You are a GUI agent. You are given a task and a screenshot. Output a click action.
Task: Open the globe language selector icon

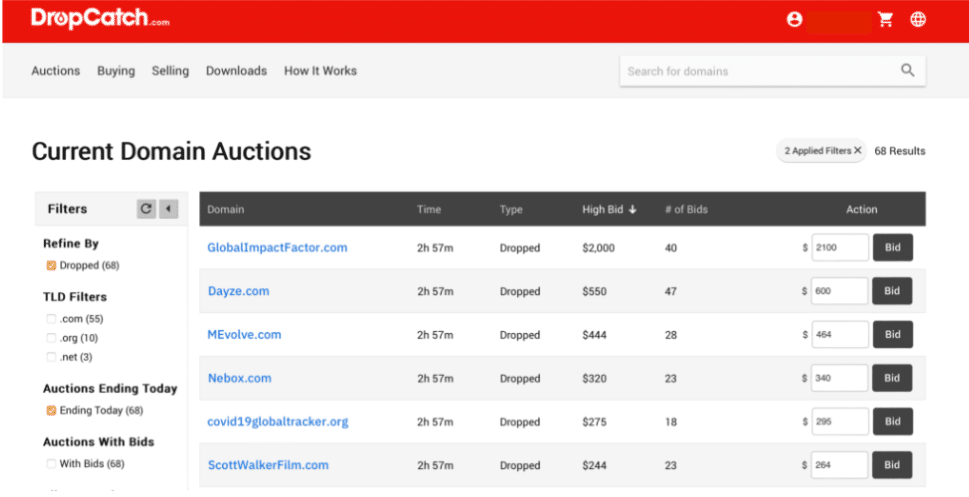pyautogui.click(x=918, y=20)
